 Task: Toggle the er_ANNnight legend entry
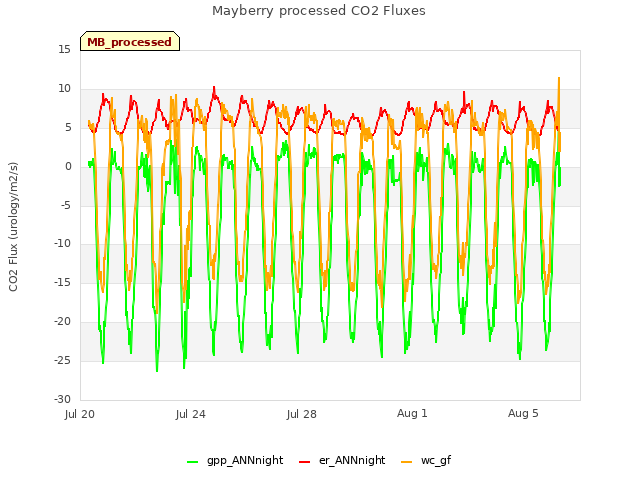coord(342,460)
